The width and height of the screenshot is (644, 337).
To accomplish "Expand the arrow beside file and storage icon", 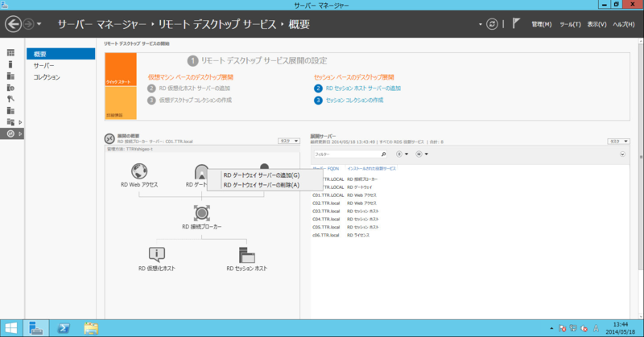I will pos(20,122).
